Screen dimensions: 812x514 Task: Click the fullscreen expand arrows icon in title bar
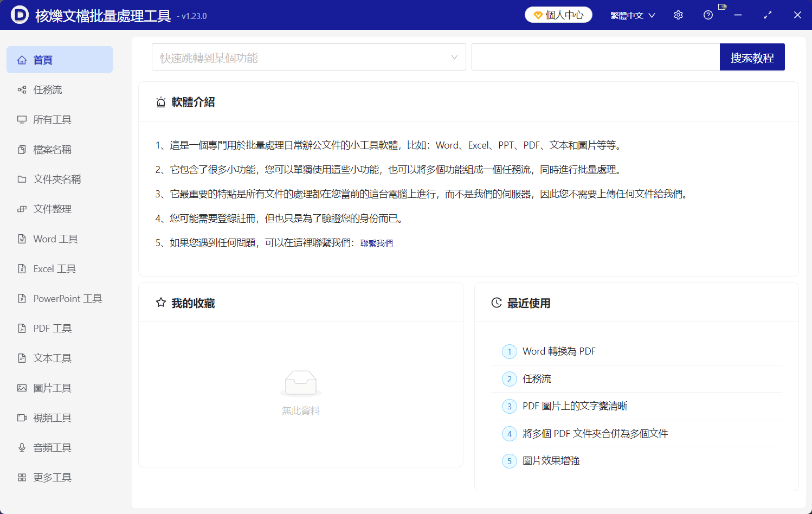pos(768,15)
